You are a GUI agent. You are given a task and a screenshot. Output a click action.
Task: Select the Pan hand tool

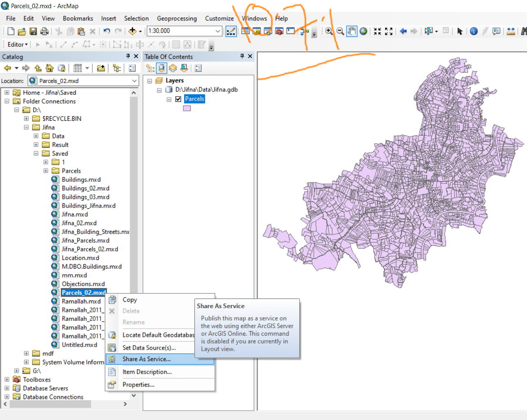351,31
